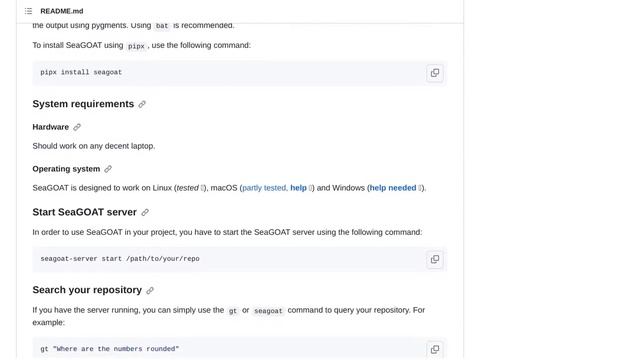The width and height of the screenshot is (640, 360).
Task: Copy the seagoat-server start command
Action: tap(435, 259)
